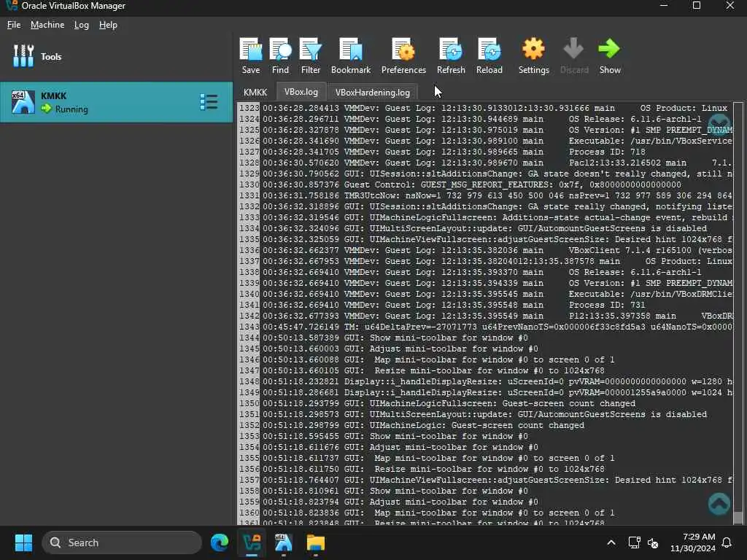This screenshot has width=747, height=560.
Task: Open the Machine menu
Action: pyautogui.click(x=47, y=25)
